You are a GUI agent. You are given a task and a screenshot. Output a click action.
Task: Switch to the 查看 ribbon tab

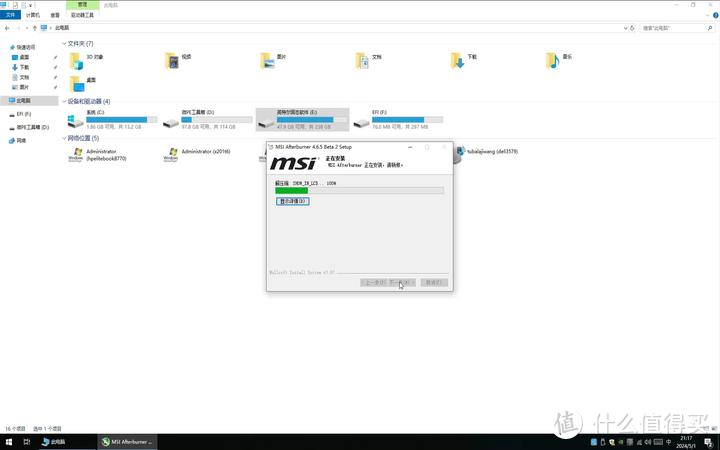(x=56, y=16)
